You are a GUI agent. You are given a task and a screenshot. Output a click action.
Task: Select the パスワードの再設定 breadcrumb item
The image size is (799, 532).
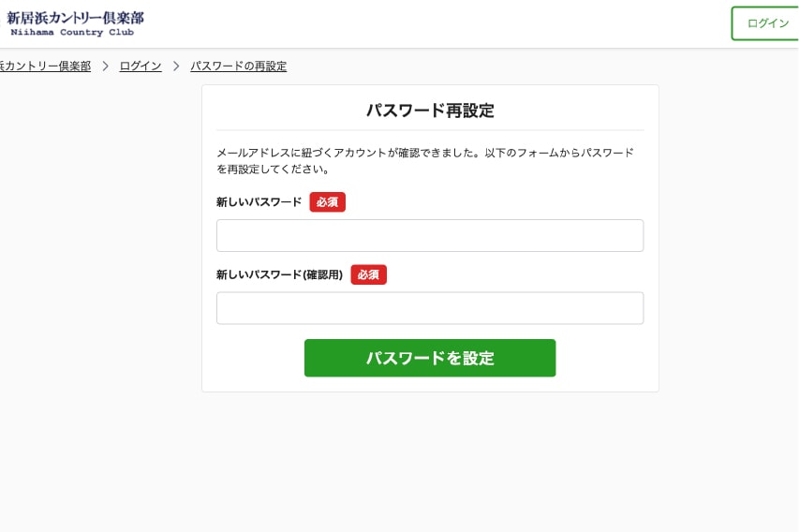point(238,66)
